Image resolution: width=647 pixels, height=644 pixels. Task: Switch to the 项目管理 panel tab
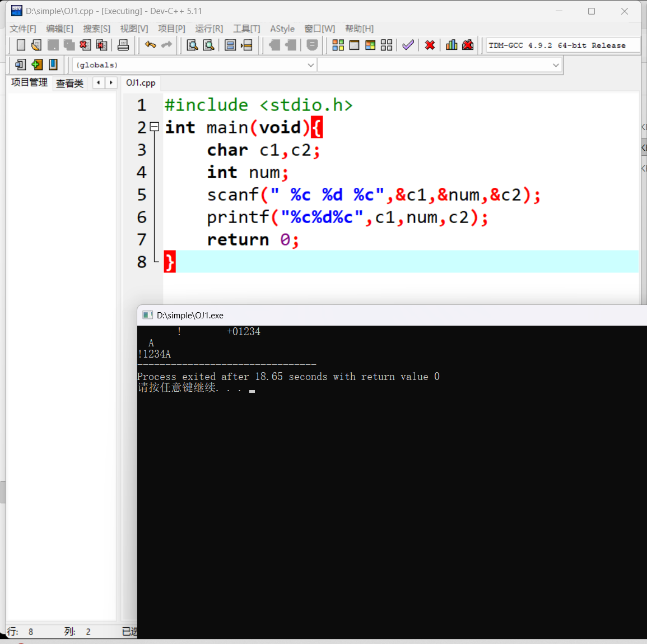coord(29,82)
